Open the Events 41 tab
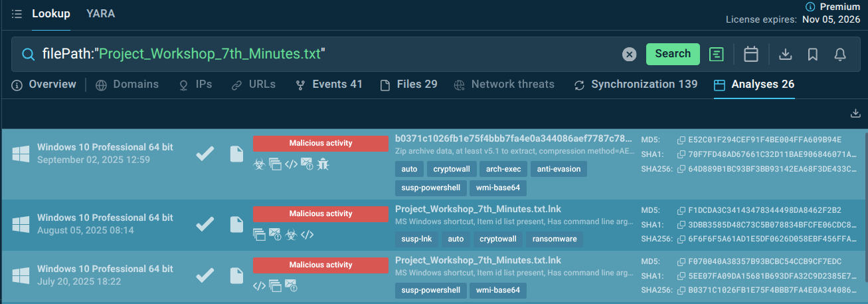 (x=329, y=84)
